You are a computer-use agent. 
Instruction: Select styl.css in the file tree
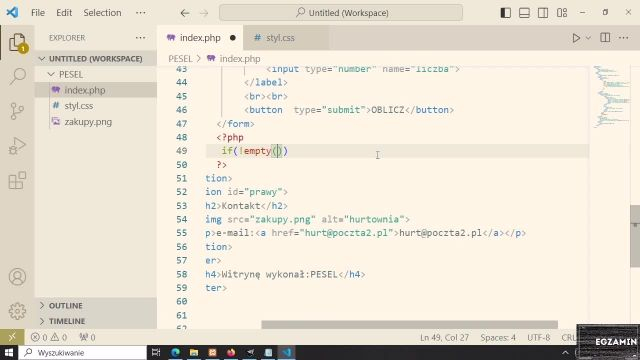[x=96, y=106]
